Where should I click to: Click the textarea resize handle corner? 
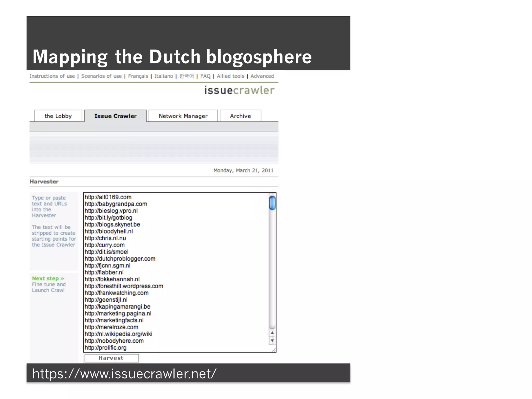(x=274, y=350)
